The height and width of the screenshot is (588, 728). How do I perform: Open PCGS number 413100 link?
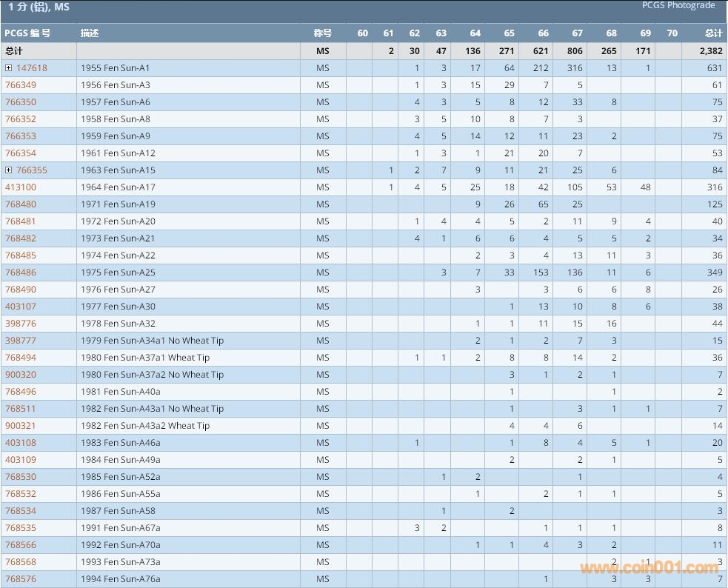[x=21, y=187]
